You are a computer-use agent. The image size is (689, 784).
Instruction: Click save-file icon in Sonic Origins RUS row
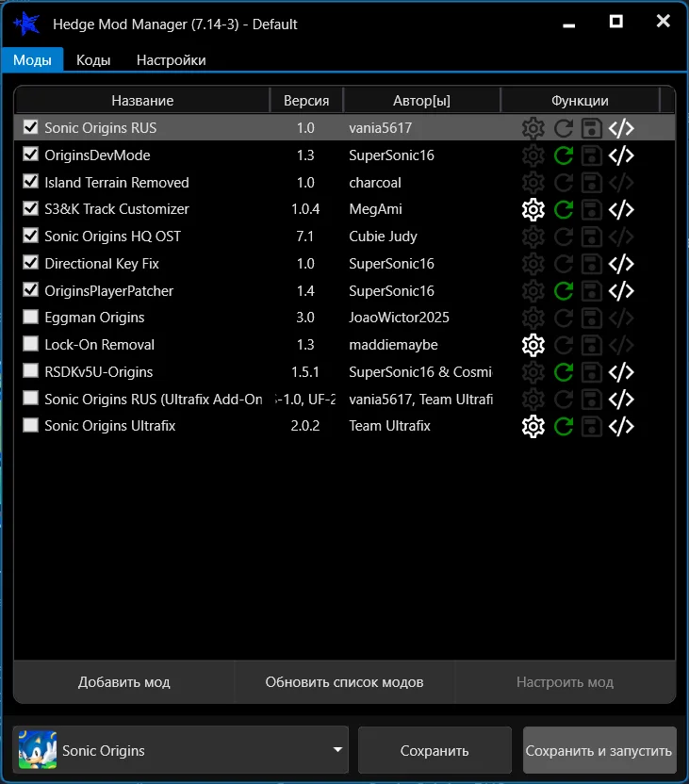(x=592, y=128)
